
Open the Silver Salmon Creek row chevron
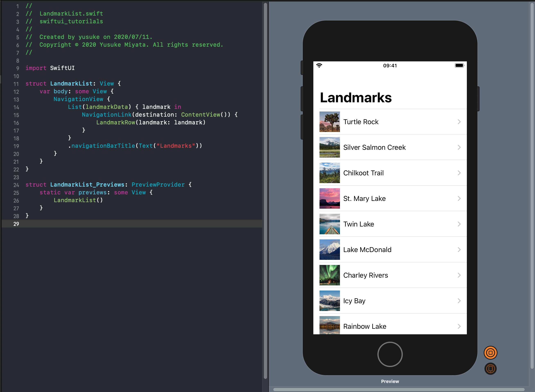pyautogui.click(x=459, y=147)
